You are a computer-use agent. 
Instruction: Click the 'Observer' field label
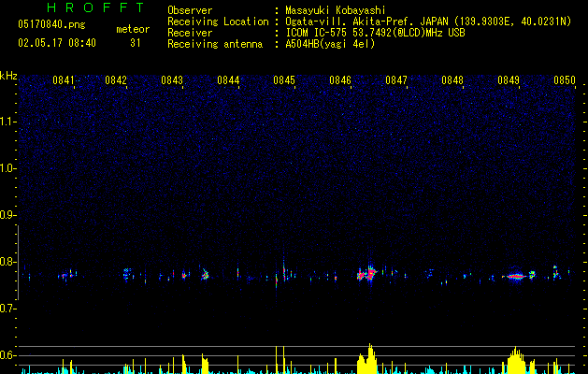point(190,10)
